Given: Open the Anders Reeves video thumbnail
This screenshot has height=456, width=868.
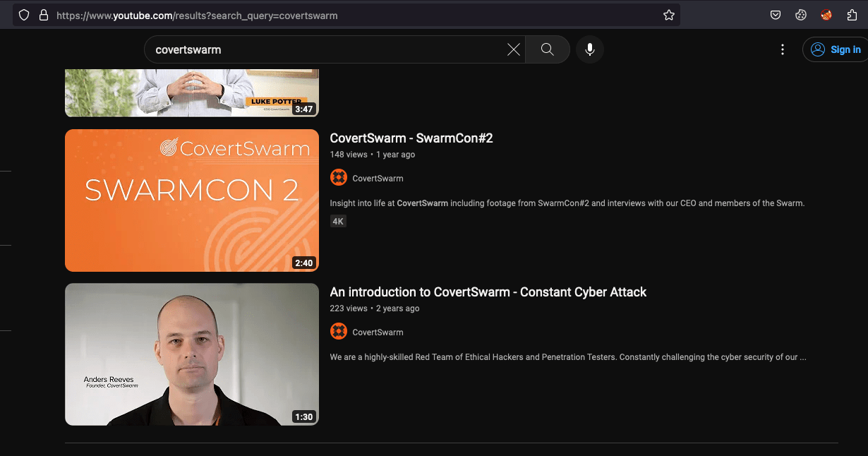Looking at the screenshot, I should click(x=191, y=354).
